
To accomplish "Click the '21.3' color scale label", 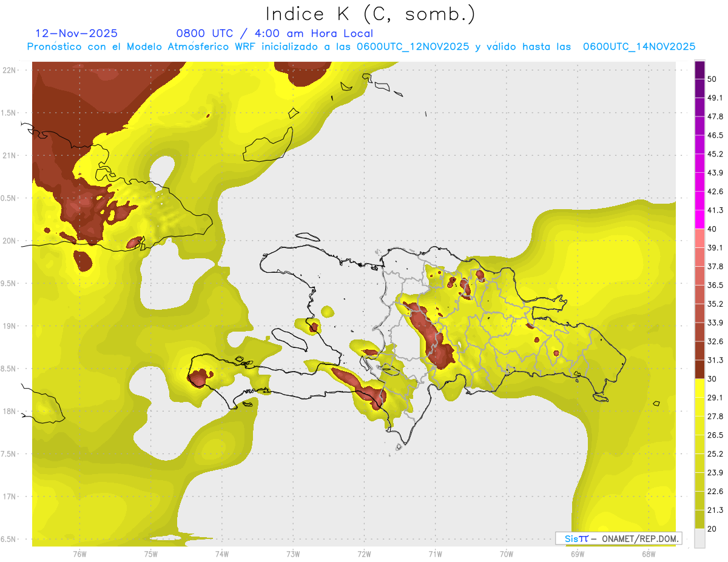I will [715, 510].
